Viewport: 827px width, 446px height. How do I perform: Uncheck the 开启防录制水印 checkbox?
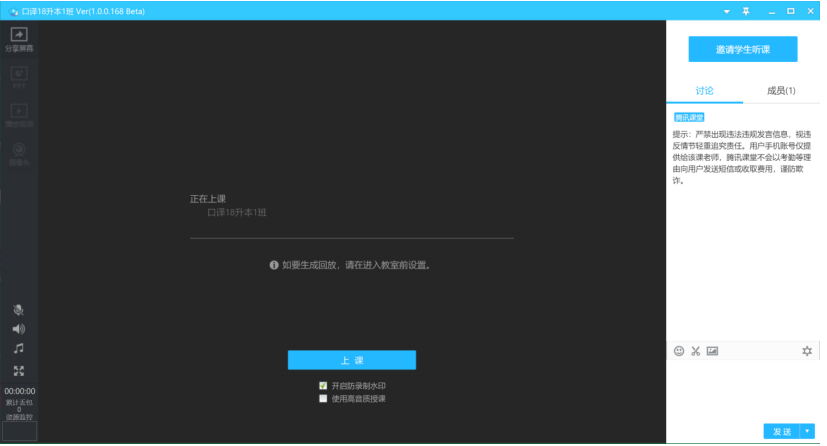tap(323, 386)
